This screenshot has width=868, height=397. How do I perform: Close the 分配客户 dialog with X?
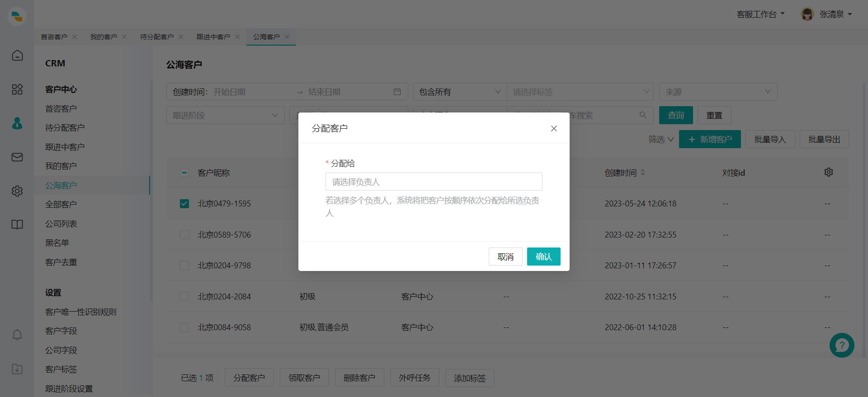click(x=554, y=129)
